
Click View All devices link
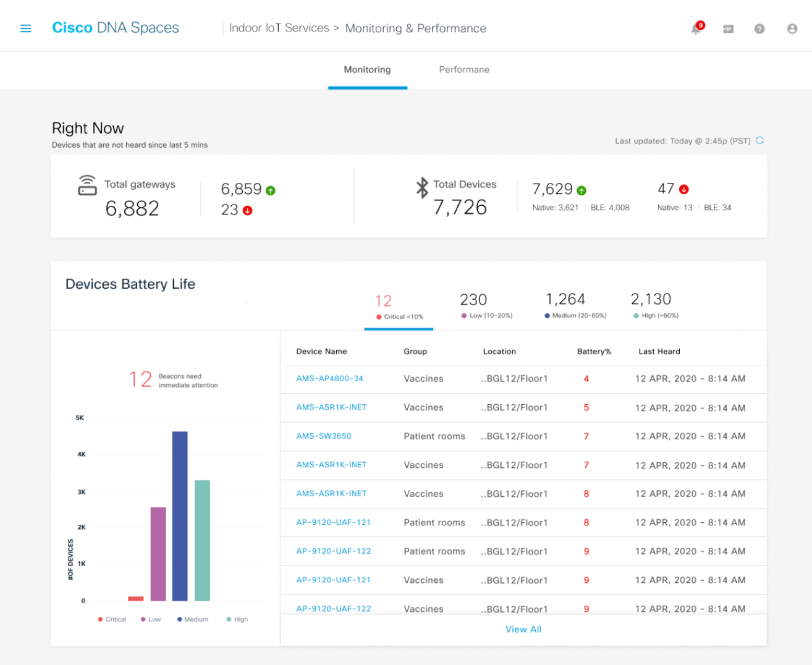(523, 629)
